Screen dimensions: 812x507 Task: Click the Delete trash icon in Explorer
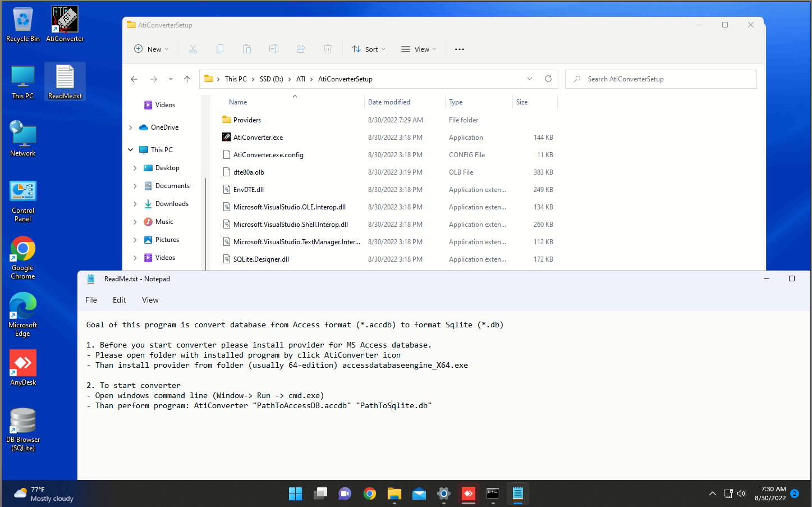(x=328, y=49)
